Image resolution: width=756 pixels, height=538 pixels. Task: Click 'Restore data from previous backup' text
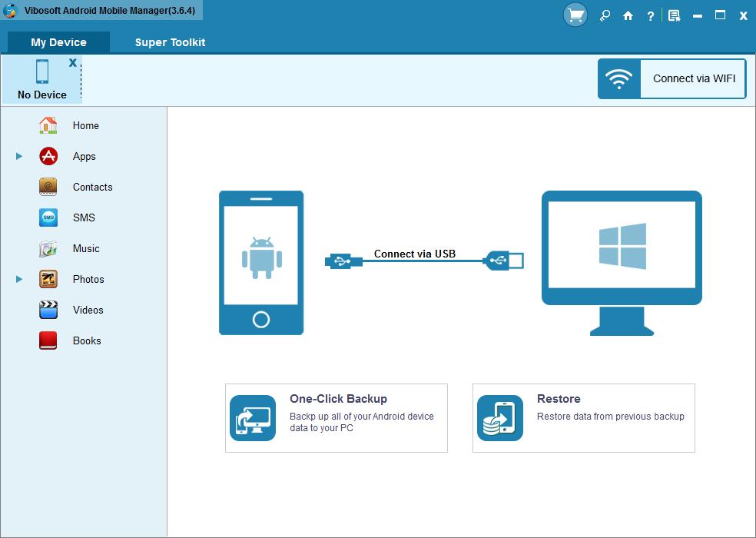[610, 416]
